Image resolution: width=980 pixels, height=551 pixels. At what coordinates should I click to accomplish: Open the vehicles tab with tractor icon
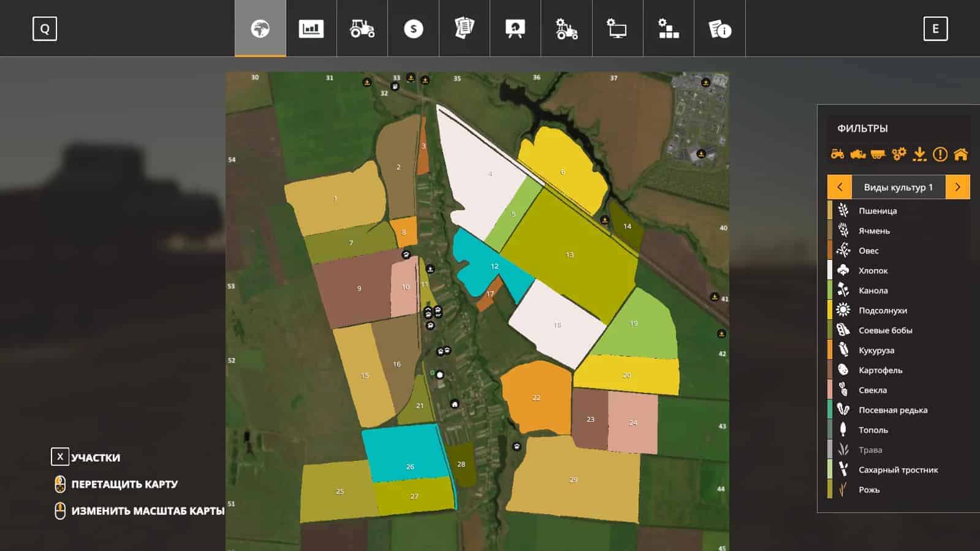[x=362, y=29]
